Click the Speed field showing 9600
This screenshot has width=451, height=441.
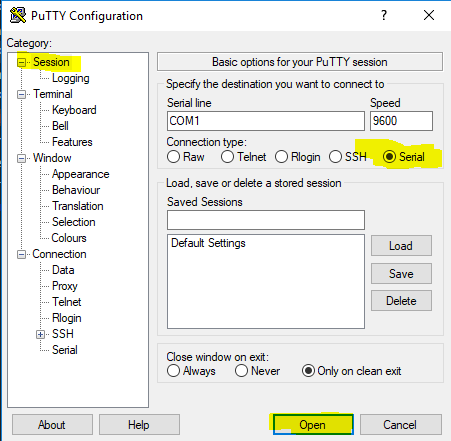(401, 121)
